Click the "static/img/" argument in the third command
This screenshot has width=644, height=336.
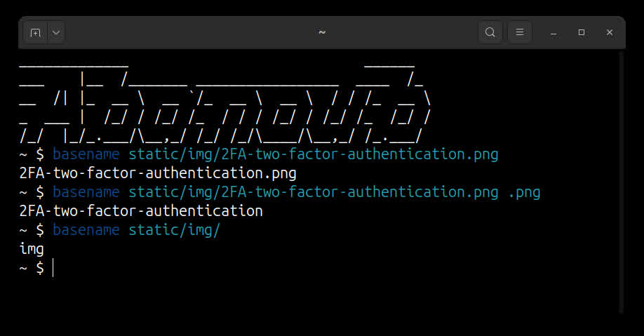[x=174, y=229]
